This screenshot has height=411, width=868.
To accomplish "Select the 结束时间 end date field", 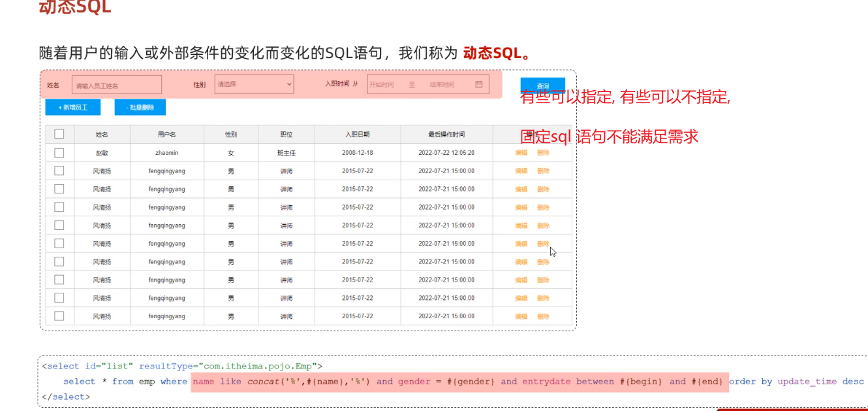I will [442, 84].
